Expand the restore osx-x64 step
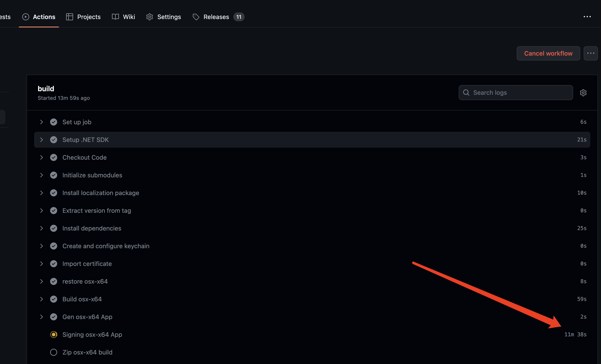Screen dimensions: 601x364 click(41, 281)
